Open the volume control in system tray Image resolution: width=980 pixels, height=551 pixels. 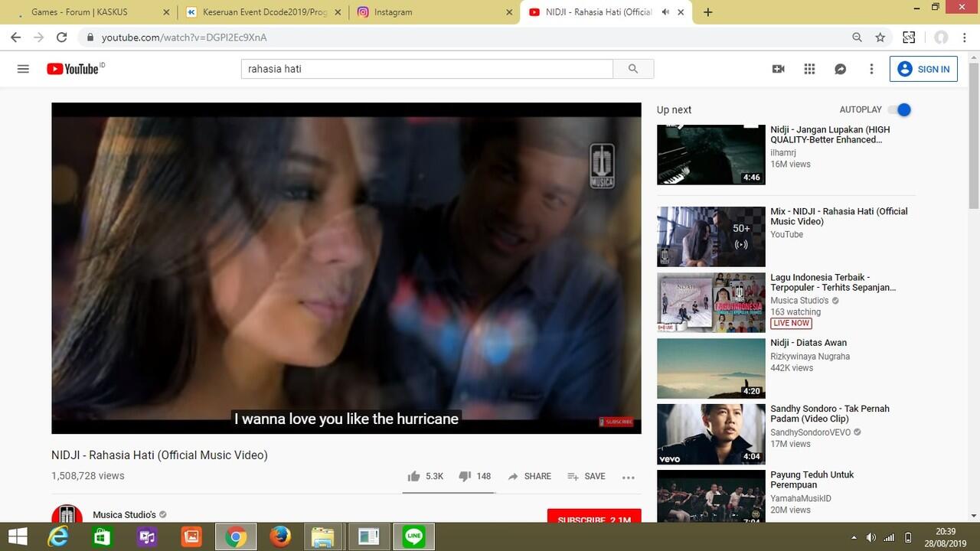click(871, 537)
